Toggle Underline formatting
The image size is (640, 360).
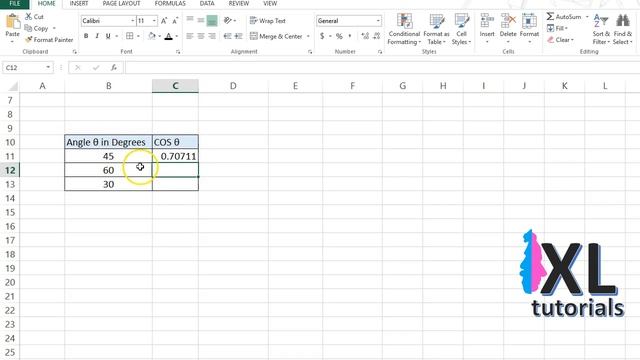(x=108, y=36)
